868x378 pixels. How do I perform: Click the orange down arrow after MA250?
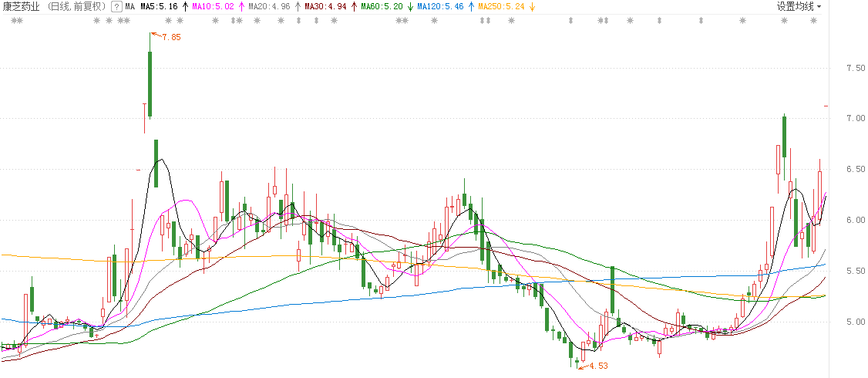point(532,6)
